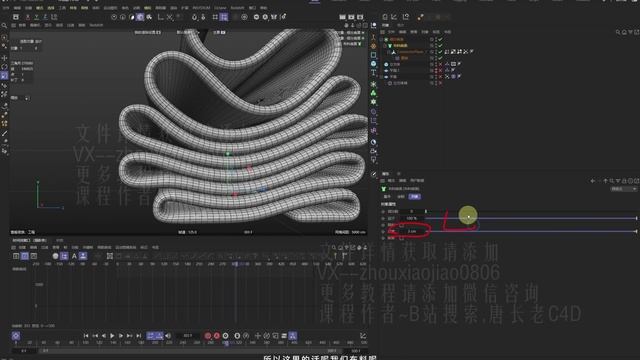Select the highlighted Scale tool in left toolbar

4,76
